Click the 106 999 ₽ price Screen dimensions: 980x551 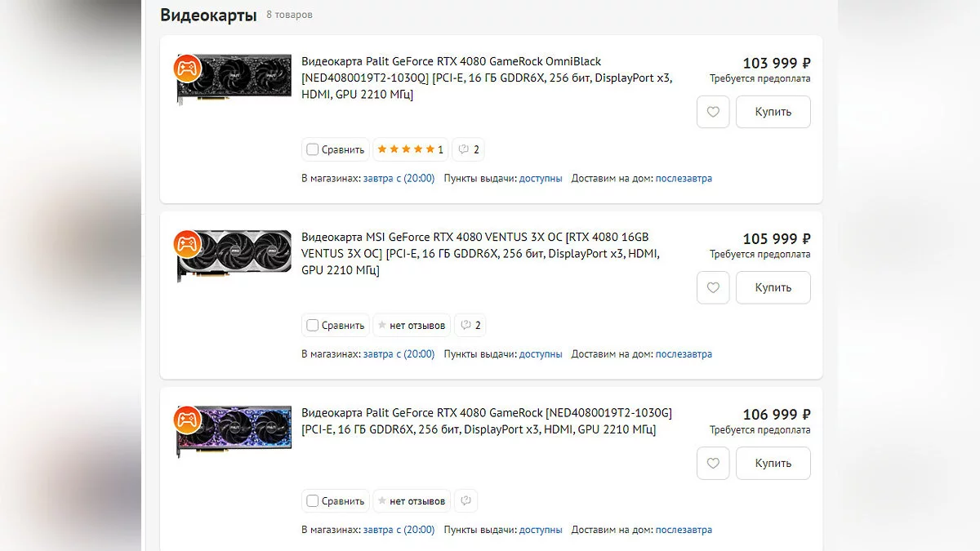[x=777, y=414]
